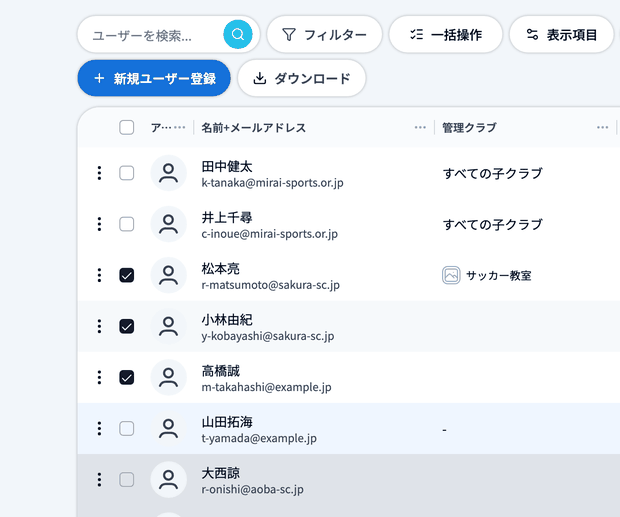Click the サッカー教室 club label
620x517 pixels.
[499, 275]
